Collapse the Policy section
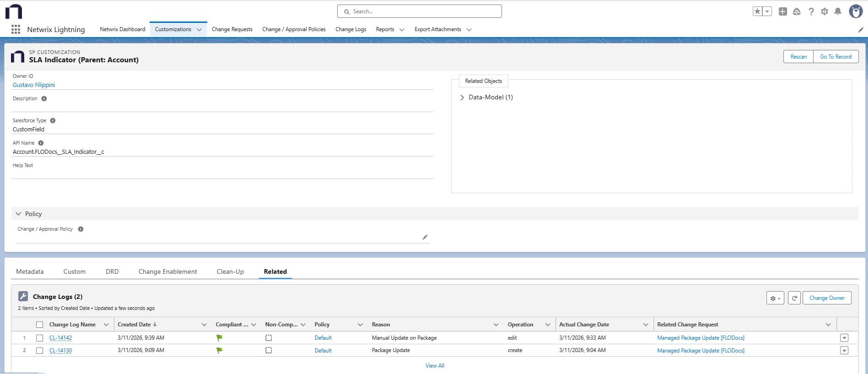The width and height of the screenshot is (868, 374). pyautogui.click(x=18, y=214)
